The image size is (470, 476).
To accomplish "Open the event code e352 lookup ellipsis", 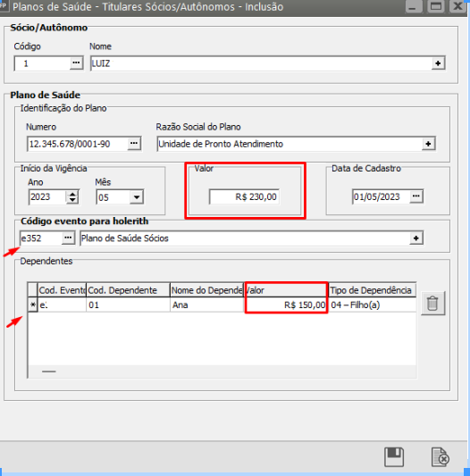I will tap(68, 238).
